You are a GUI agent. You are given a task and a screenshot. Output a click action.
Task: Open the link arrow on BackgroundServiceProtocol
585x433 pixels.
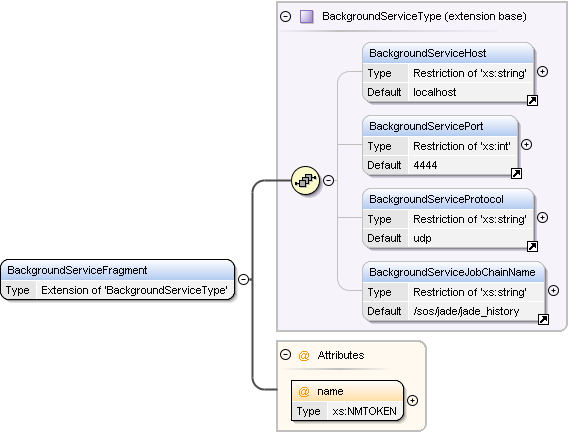(x=532, y=246)
